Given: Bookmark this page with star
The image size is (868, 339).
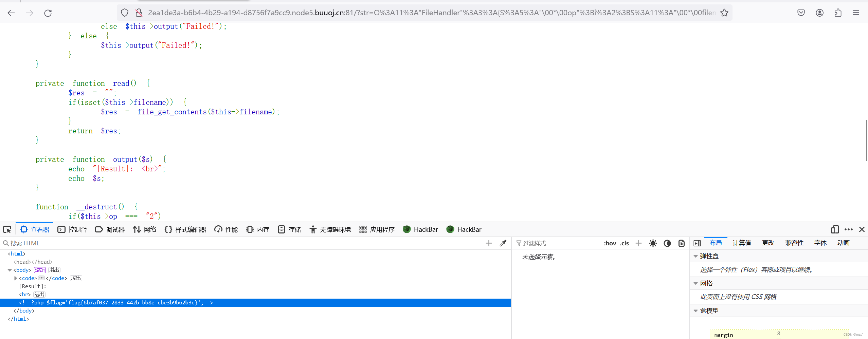Looking at the screenshot, I should (724, 13).
